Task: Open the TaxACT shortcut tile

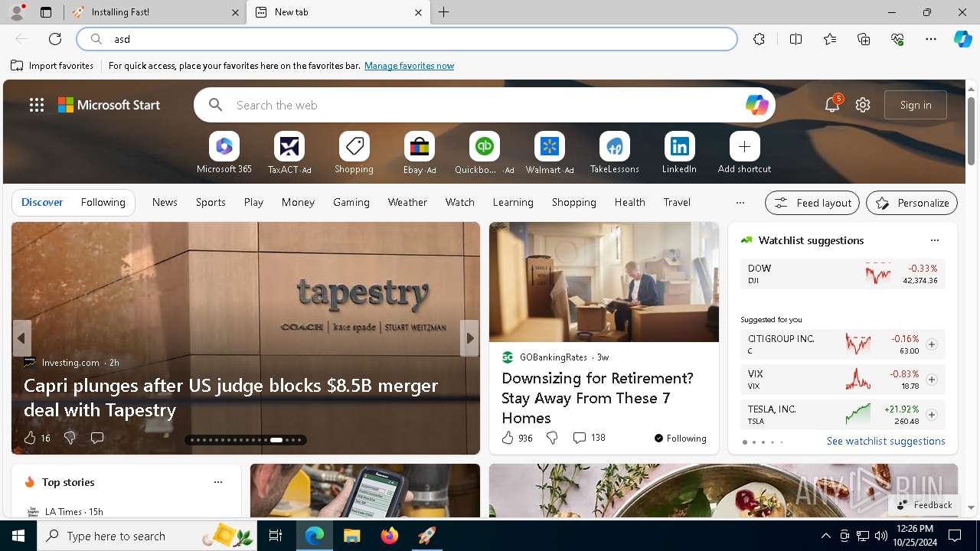Action: pyautogui.click(x=289, y=146)
